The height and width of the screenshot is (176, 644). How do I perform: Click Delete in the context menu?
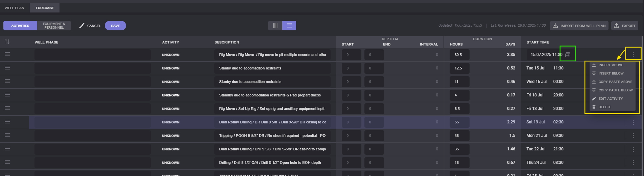click(604, 107)
